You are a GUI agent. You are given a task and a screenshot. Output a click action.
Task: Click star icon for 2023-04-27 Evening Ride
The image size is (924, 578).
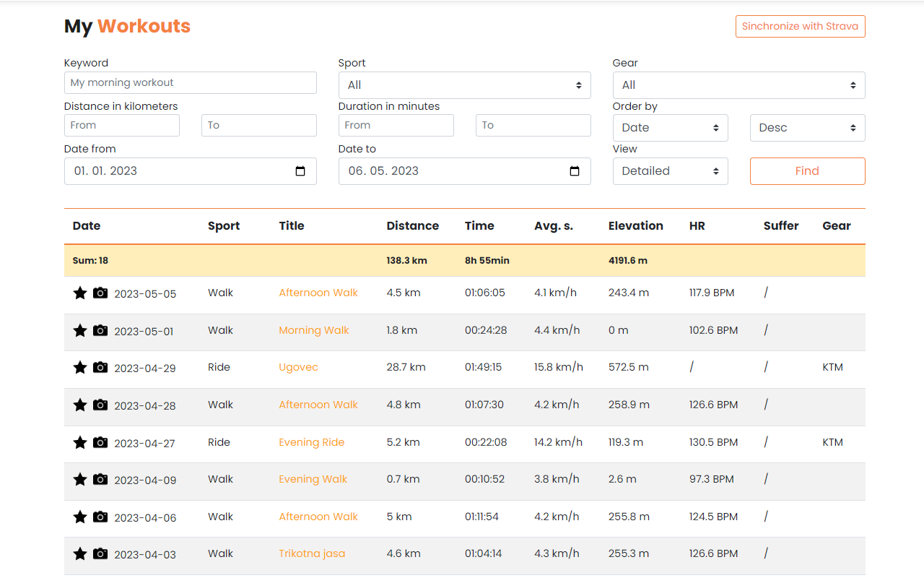[x=80, y=442]
